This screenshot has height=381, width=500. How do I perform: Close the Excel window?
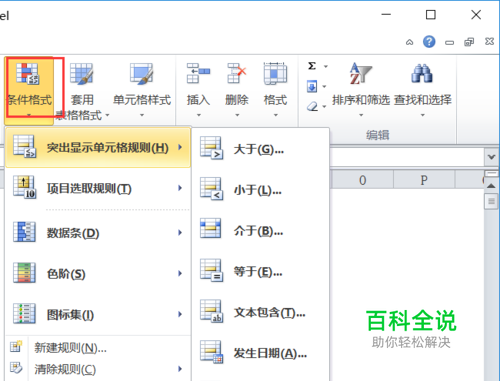tap(476, 15)
